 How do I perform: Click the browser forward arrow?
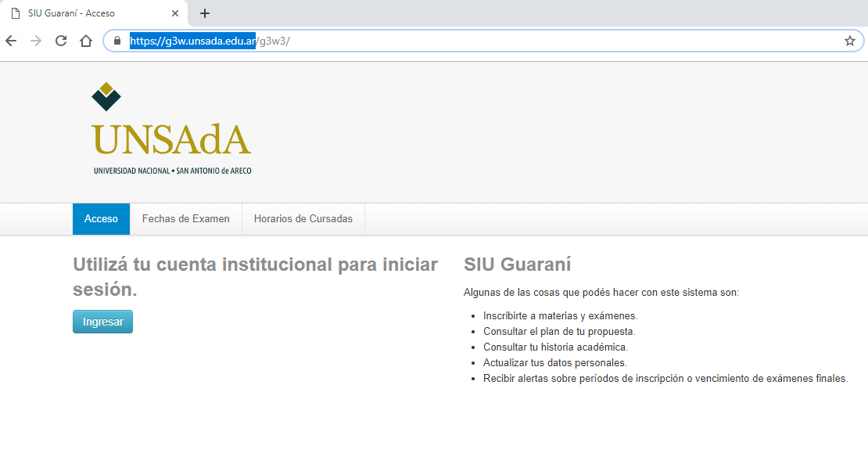[36, 41]
